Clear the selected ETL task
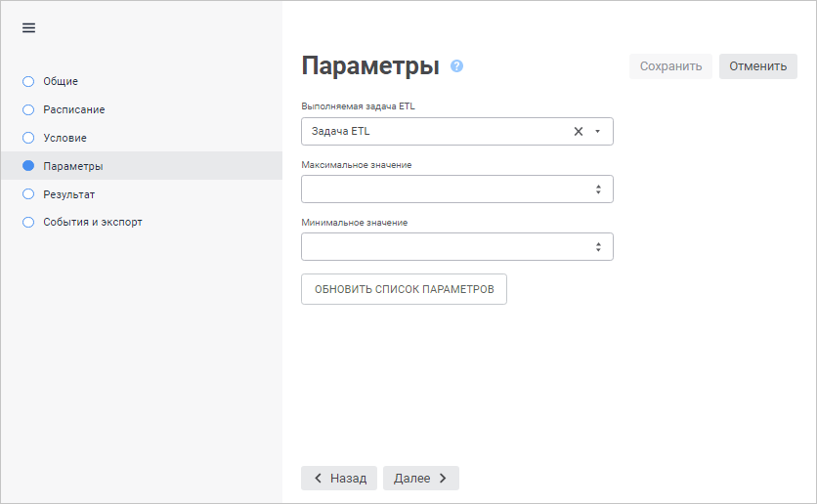The width and height of the screenshot is (817, 504). click(578, 131)
